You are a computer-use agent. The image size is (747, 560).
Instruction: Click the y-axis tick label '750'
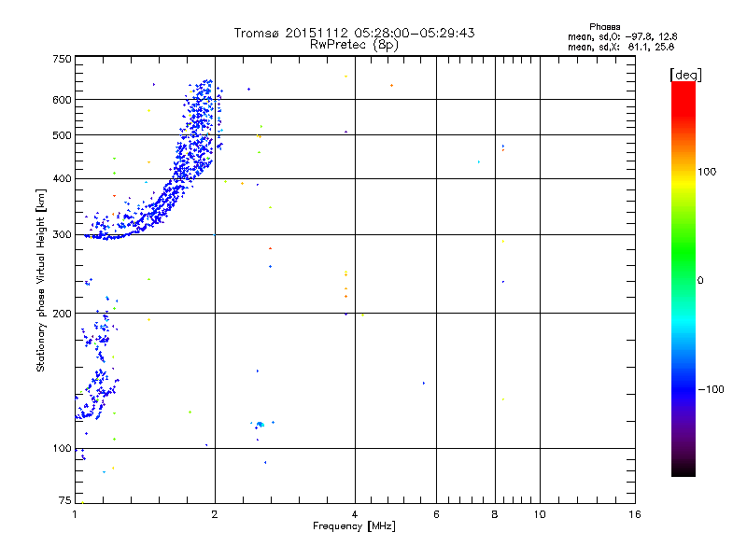[62, 59]
